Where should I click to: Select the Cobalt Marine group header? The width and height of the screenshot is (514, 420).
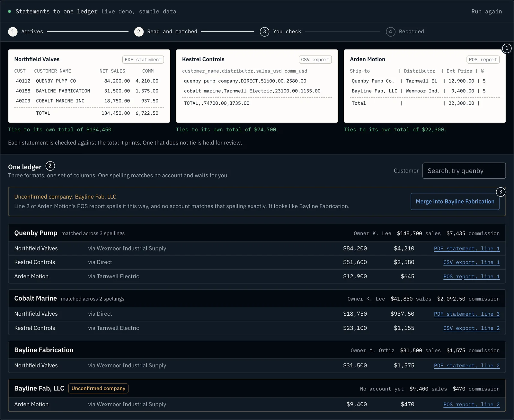[x=257, y=299]
